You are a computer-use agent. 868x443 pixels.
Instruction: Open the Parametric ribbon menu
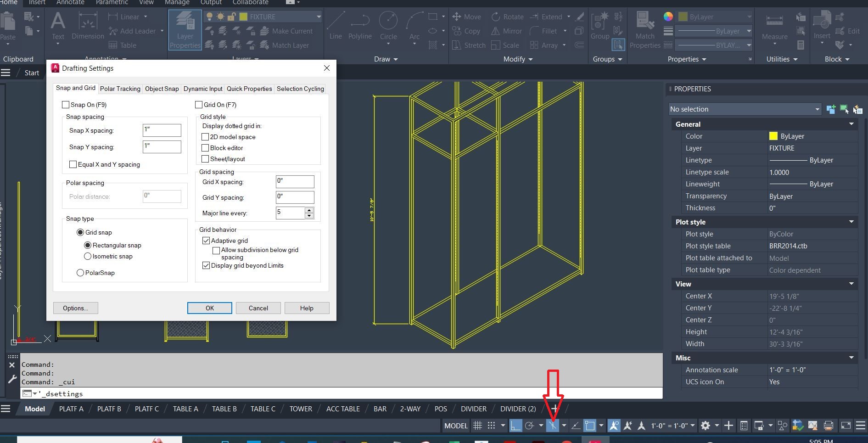[x=112, y=3]
